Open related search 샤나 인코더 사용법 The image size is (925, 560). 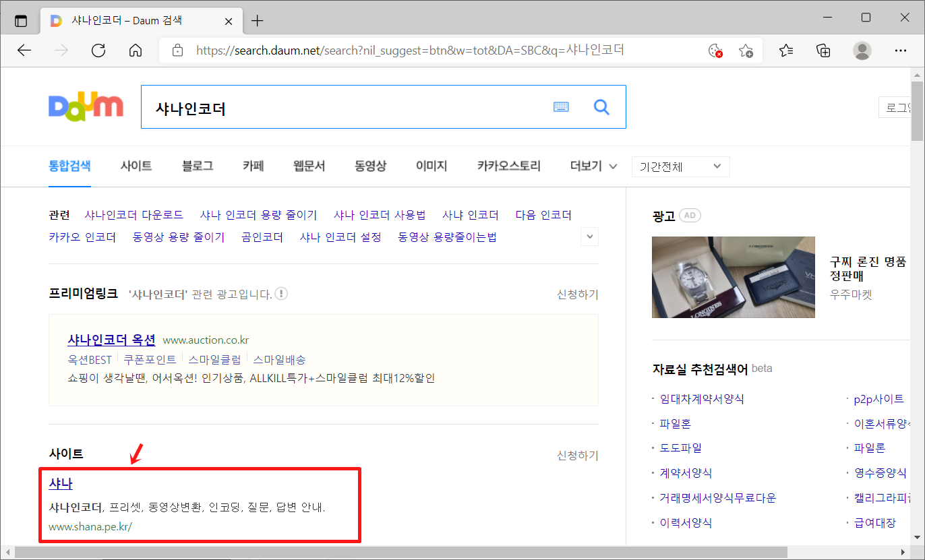[380, 215]
